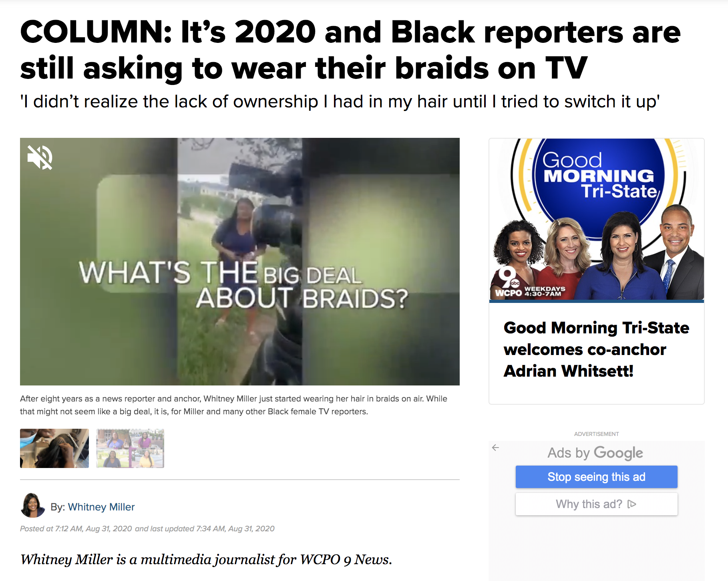Viewport: 728px width, 581px height.
Task: Click the posted date timestamp line
Action: [147, 529]
